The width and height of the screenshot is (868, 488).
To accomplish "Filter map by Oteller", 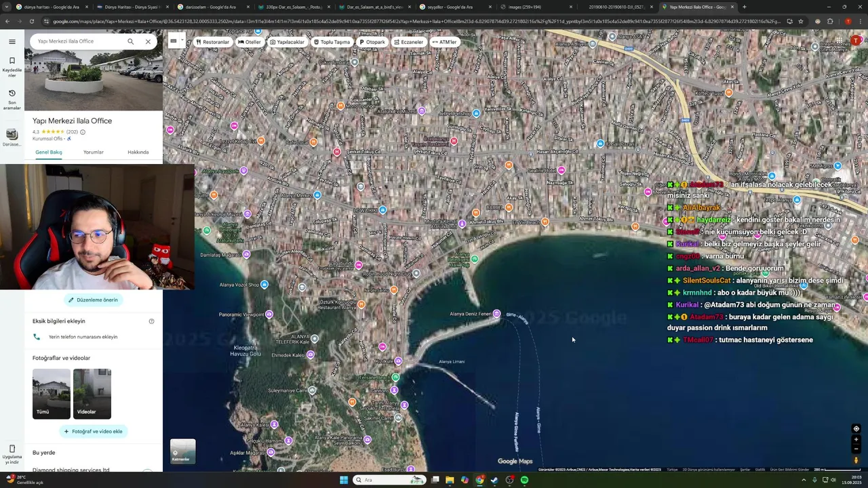I will tap(250, 42).
